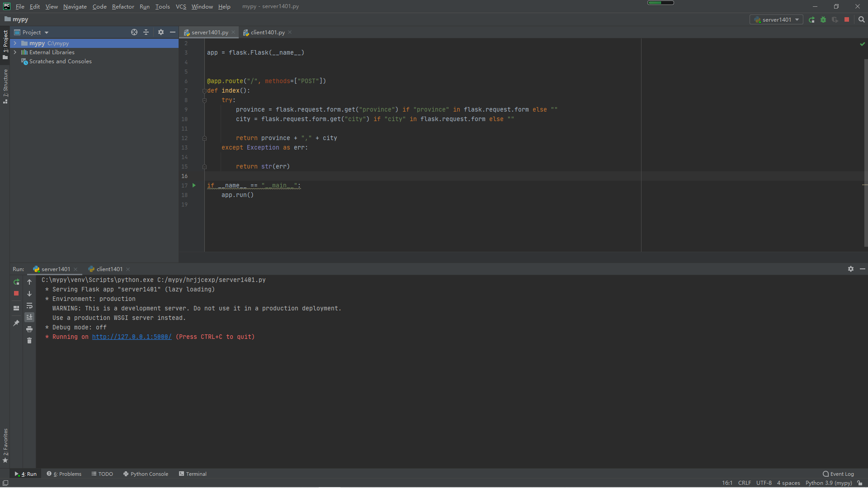This screenshot has width=868, height=488.
Task: Expand the mypy project folder
Action: tap(15, 43)
